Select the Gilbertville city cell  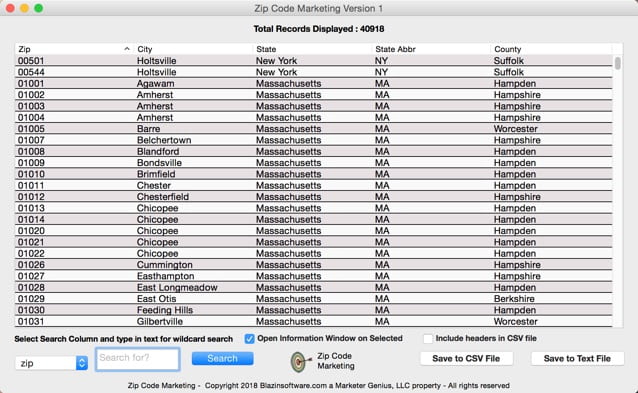coord(160,321)
